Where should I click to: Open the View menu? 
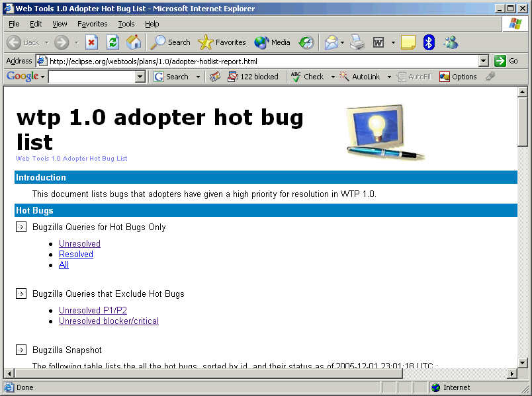click(60, 24)
